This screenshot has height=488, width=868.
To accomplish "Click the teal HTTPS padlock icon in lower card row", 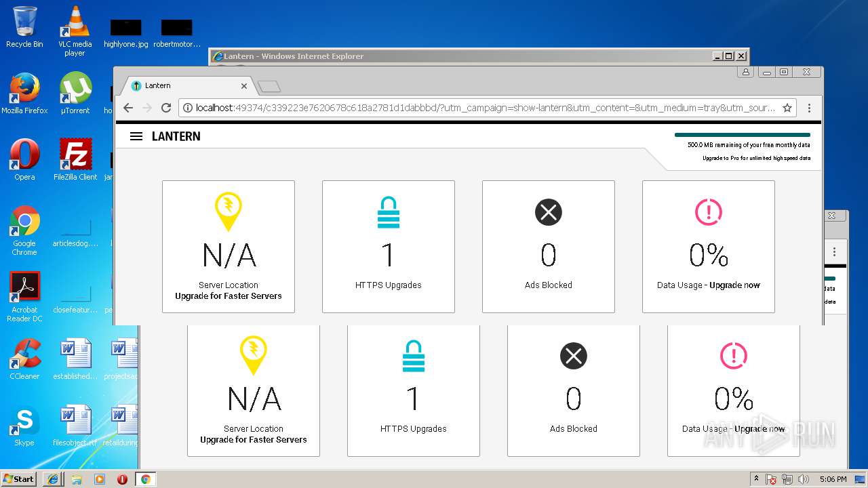I will click(x=414, y=356).
